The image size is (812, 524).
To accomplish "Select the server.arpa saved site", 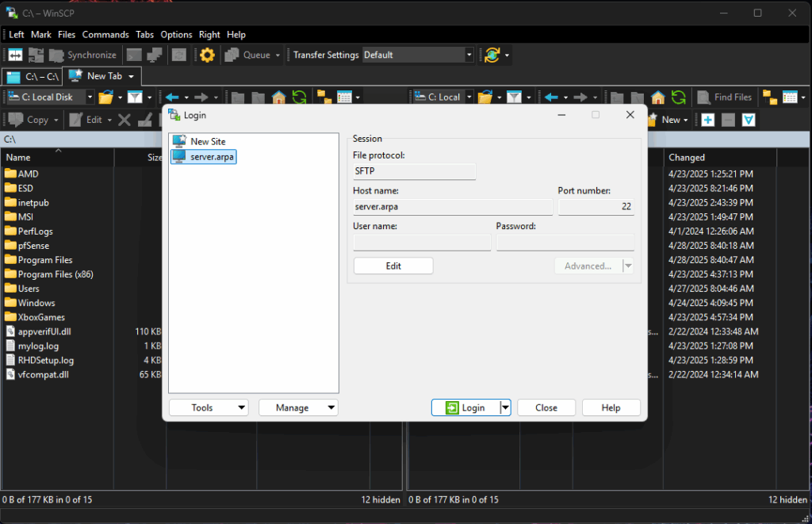I will (204, 156).
